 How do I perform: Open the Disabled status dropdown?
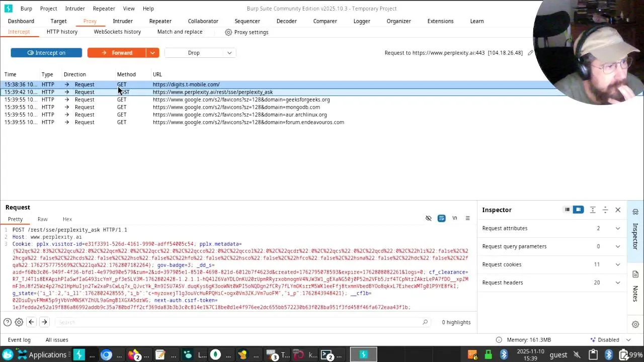click(611, 340)
